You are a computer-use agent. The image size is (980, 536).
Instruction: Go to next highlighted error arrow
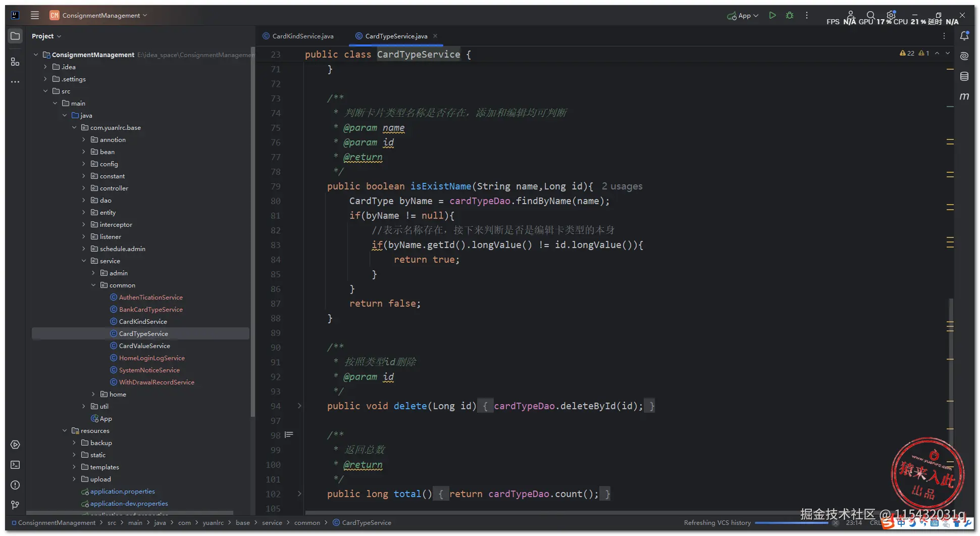pyautogui.click(x=948, y=53)
